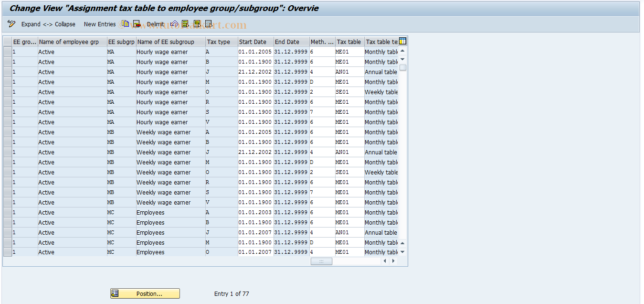Open the table settings icon above the vertical scrollbar

pyautogui.click(x=402, y=42)
